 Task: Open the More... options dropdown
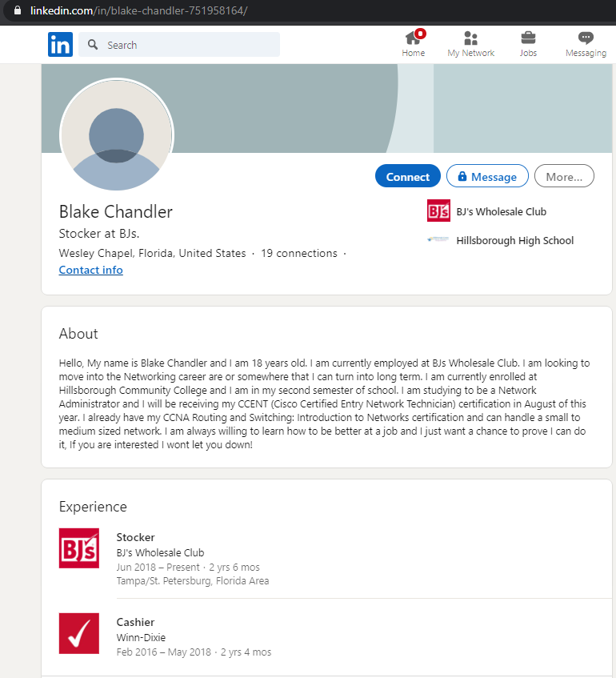point(564,176)
